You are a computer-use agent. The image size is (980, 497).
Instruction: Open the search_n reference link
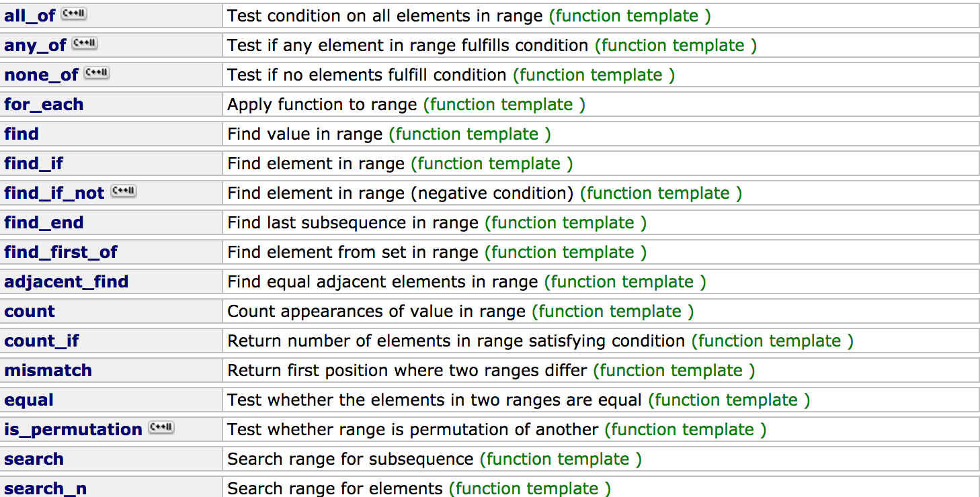[x=45, y=489]
